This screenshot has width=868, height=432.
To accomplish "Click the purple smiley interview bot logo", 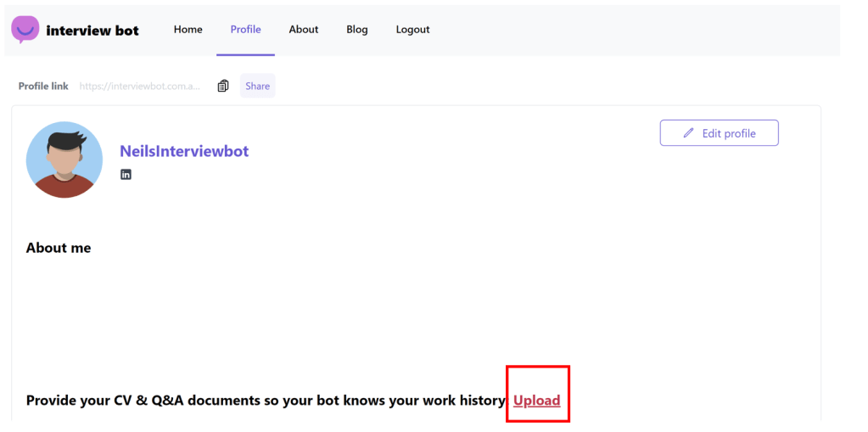I will click(x=25, y=29).
